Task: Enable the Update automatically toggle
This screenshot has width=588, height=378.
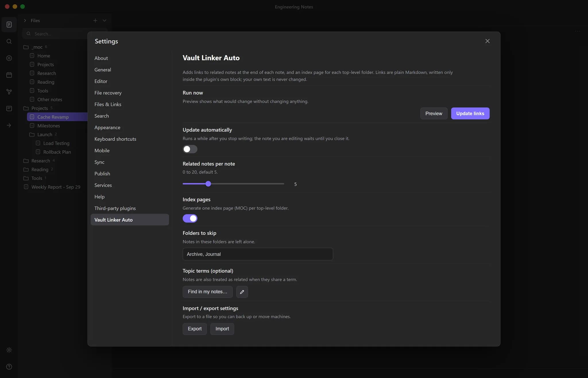Action: (x=190, y=149)
